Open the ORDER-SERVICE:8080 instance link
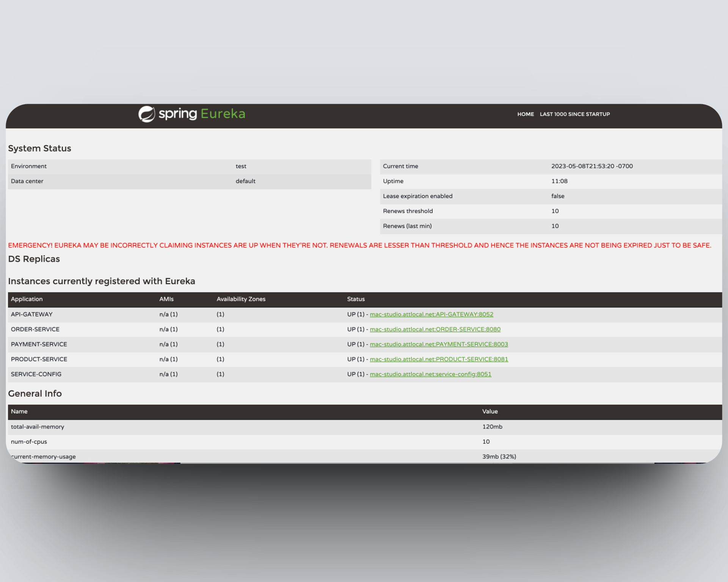The image size is (728, 582). (435, 329)
